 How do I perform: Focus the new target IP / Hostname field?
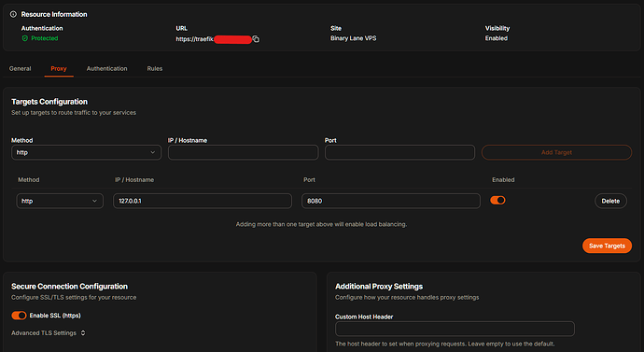click(x=244, y=152)
